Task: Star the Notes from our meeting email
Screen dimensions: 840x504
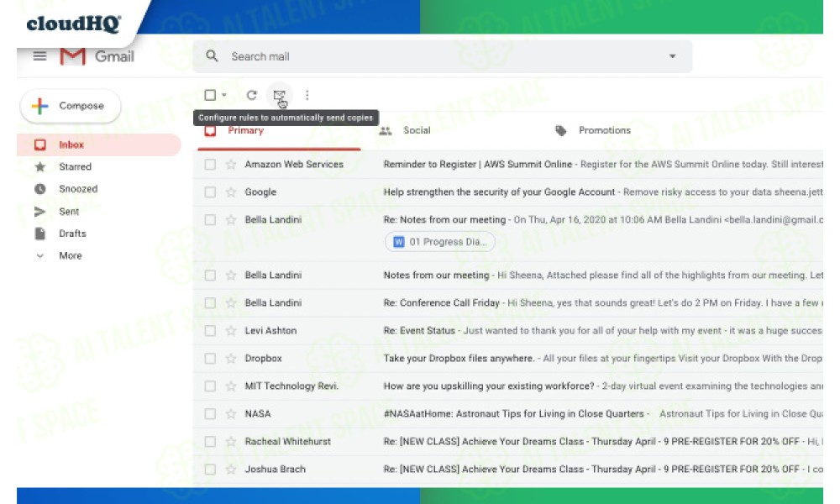Action: (x=231, y=276)
